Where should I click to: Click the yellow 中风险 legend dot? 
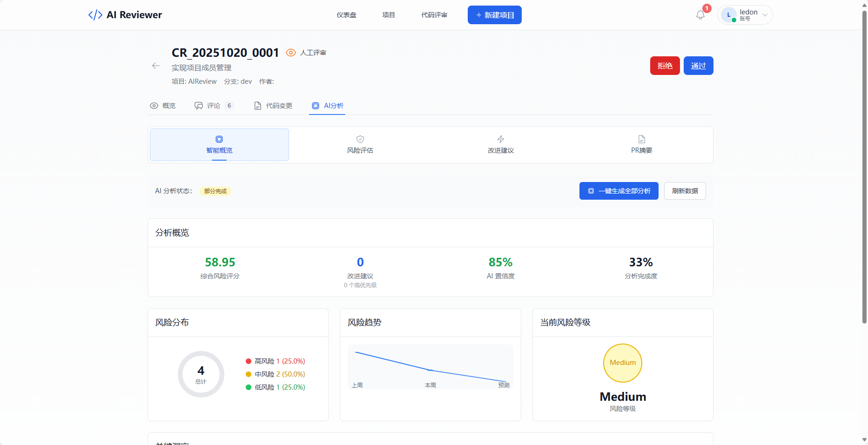click(249, 374)
